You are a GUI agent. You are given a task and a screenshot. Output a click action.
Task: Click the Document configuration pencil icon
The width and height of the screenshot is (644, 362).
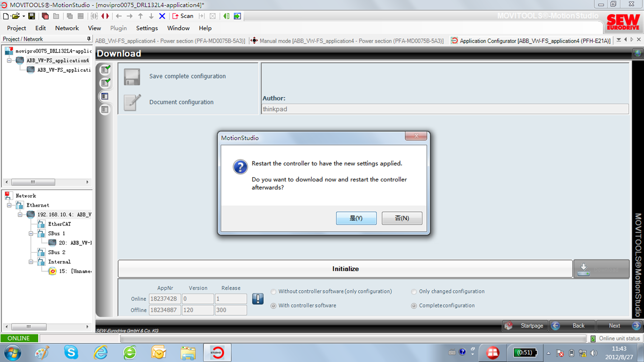[x=132, y=102]
